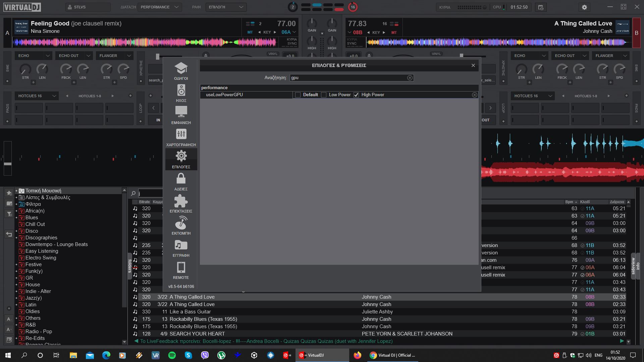This screenshot has height=362, width=644.
Task: Untick the High Power checkbox
Action: pos(356,95)
